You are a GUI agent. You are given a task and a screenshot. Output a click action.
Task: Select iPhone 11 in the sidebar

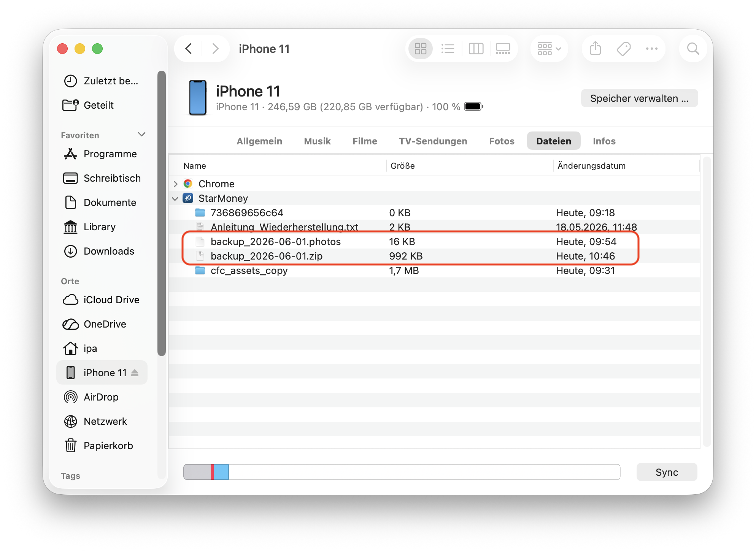pos(102,373)
